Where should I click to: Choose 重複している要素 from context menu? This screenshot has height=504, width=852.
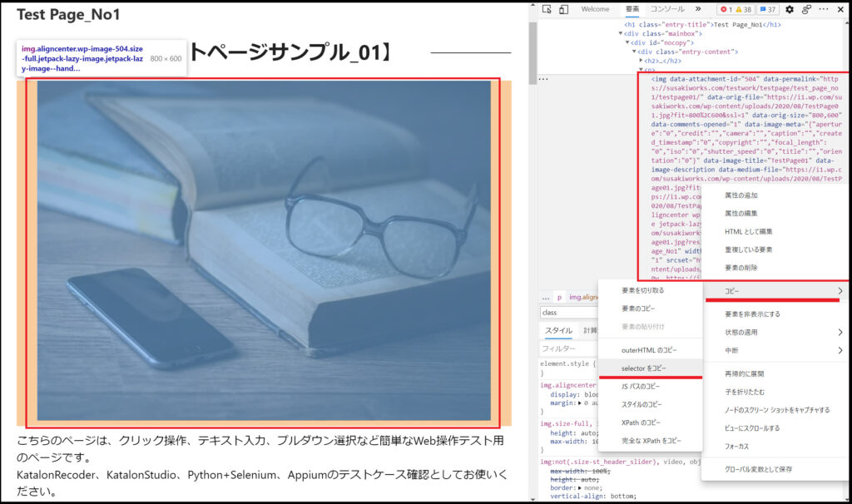point(748,250)
